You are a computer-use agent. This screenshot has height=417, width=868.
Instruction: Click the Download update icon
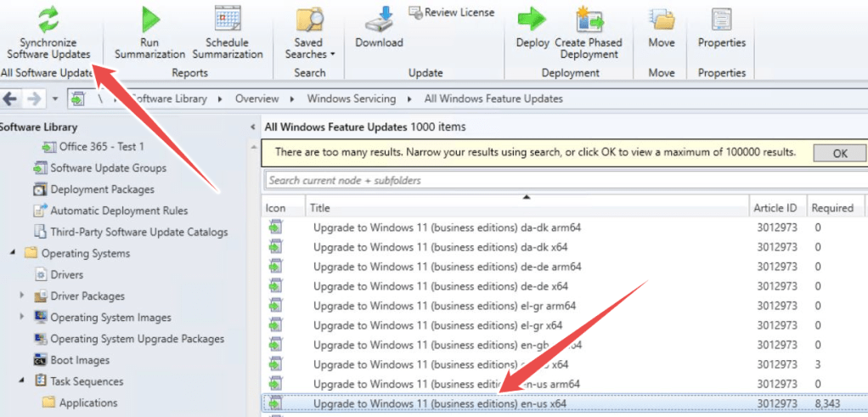(379, 20)
